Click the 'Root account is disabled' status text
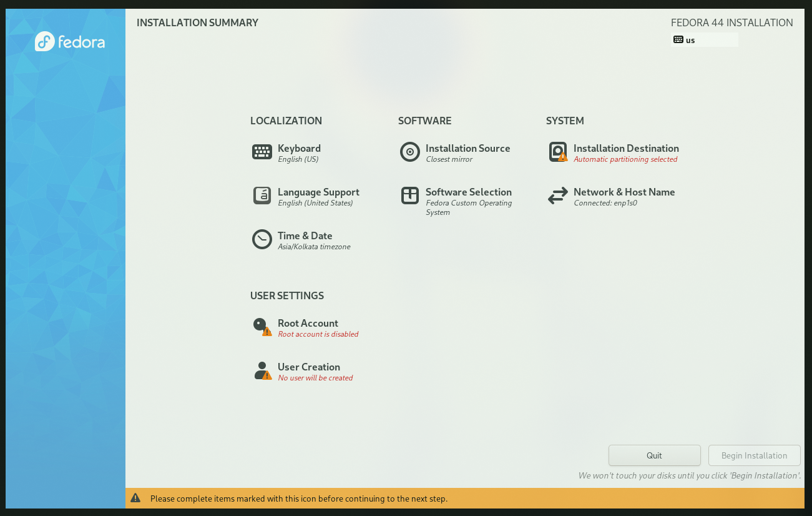Viewport: 812px width, 516px height. (x=318, y=334)
